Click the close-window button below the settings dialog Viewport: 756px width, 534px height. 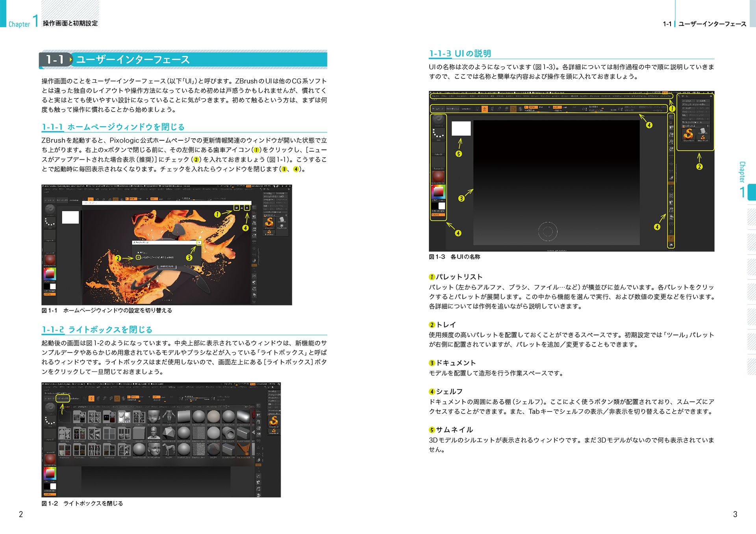tap(167, 267)
